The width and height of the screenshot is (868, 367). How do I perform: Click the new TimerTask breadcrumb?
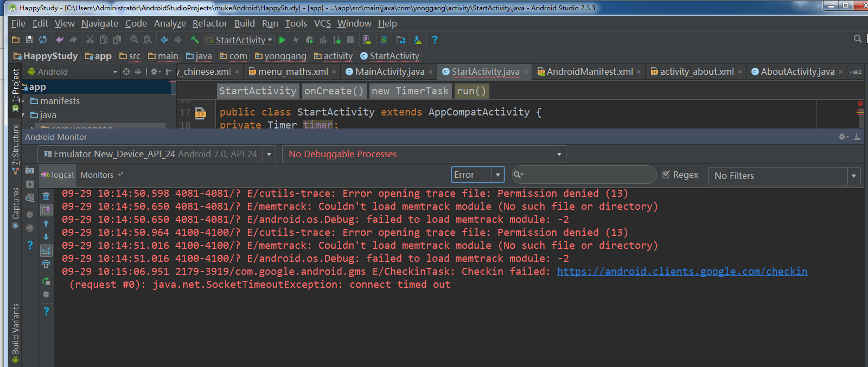(410, 91)
